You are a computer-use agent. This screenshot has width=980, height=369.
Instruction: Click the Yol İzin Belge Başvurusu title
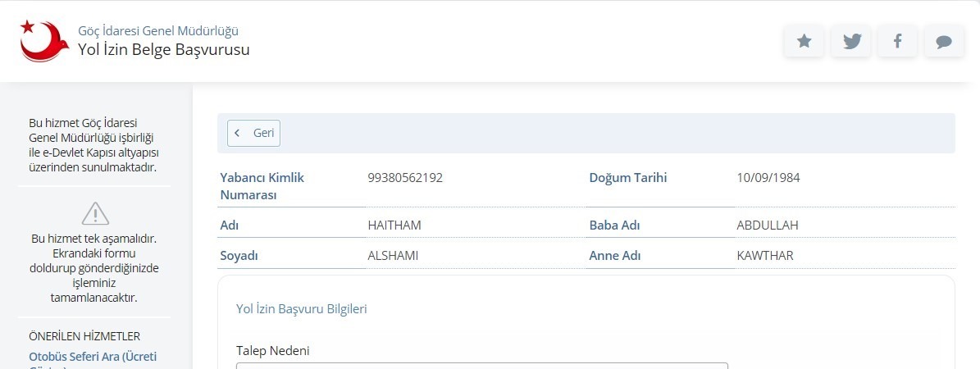click(x=164, y=49)
